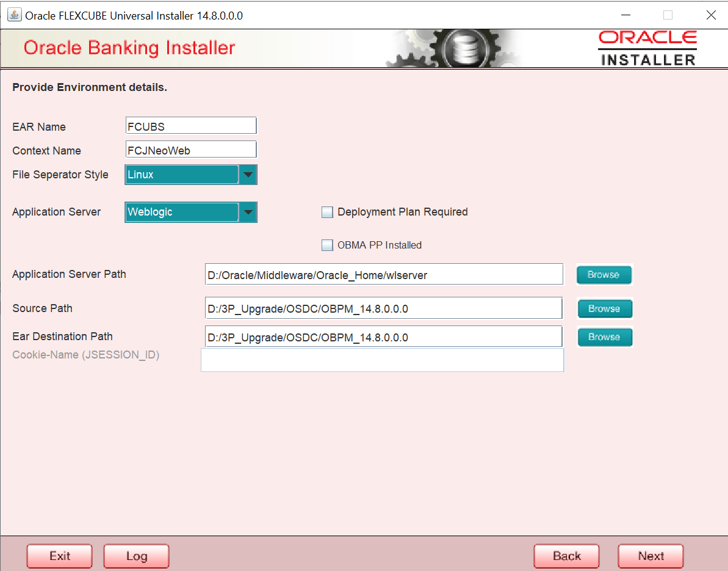Viewport: 728px width, 571px height.
Task: Click the 'Provide Environment details.' heading
Action: [x=90, y=87]
